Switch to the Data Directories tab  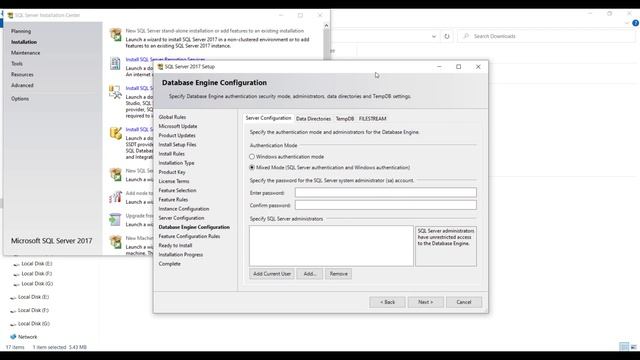(x=313, y=119)
